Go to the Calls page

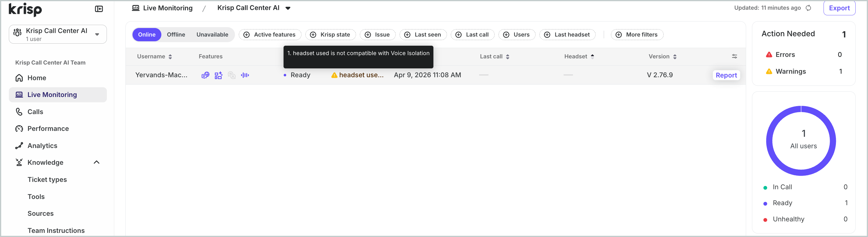point(35,112)
